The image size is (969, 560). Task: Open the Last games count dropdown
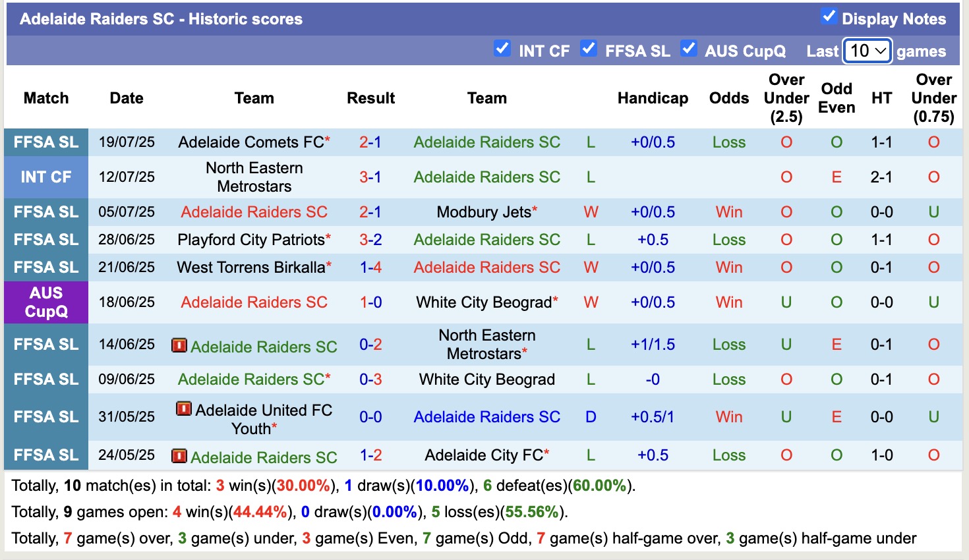point(867,51)
